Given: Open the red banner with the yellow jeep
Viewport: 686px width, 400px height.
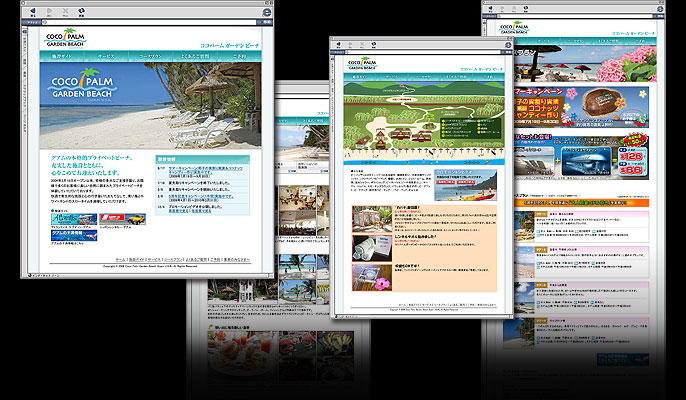Looking at the screenshot, I should pyautogui.click(x=122, y=219).
